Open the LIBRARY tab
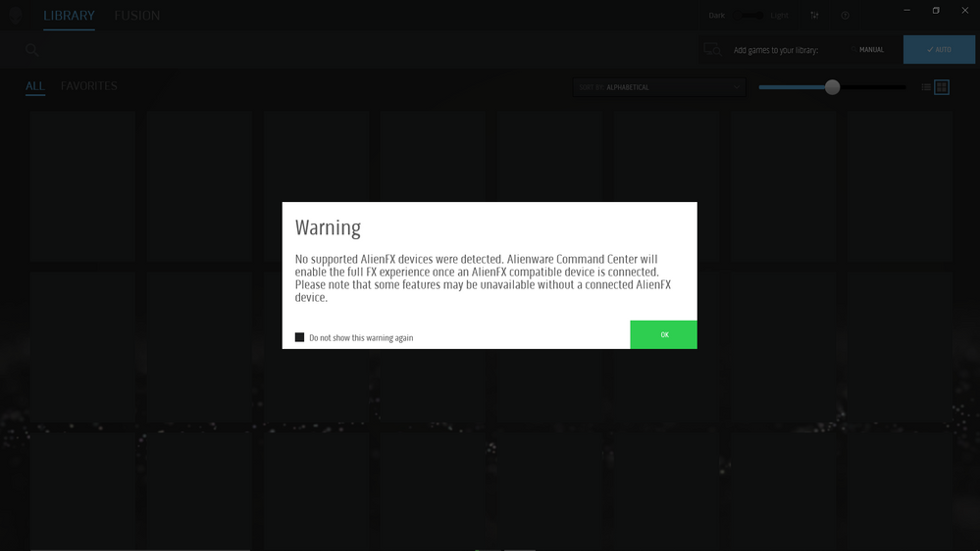The width and height of the screenshot is (980, 551). click(69, 16)
